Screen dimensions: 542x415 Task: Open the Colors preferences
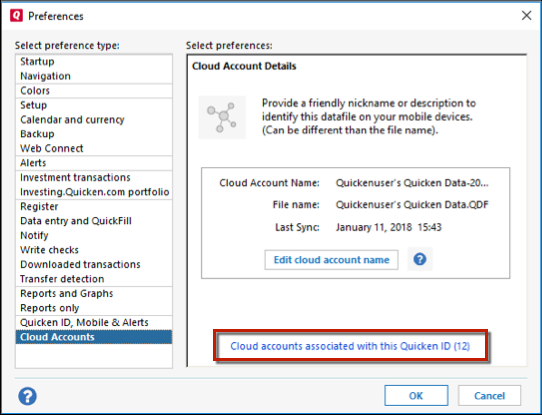click(94, 91)
